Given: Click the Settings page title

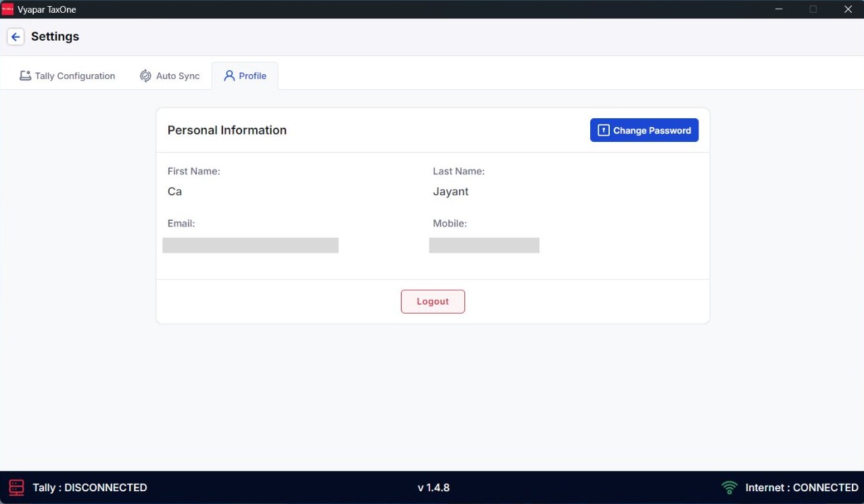Looking at the screenshot, I should tap(55, 36).
